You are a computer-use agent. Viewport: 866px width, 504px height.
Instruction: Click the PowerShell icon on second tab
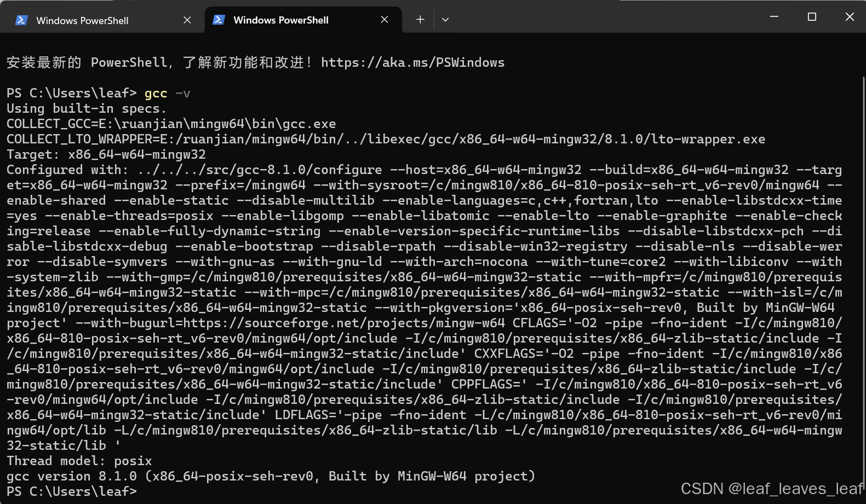click(219, 20)
